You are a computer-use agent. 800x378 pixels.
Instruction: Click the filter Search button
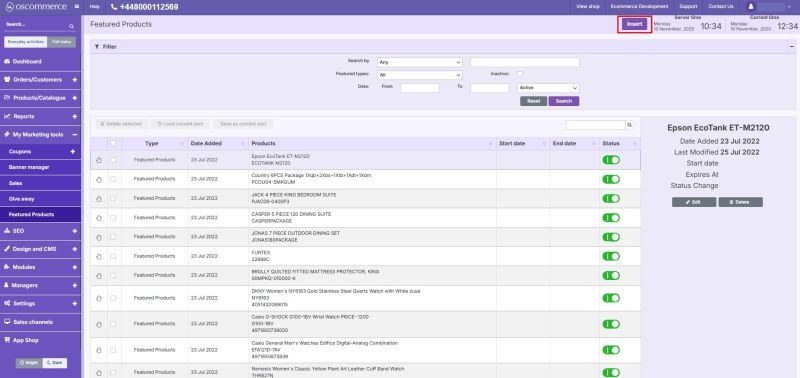pyautogui.click(x=564, y=101)
